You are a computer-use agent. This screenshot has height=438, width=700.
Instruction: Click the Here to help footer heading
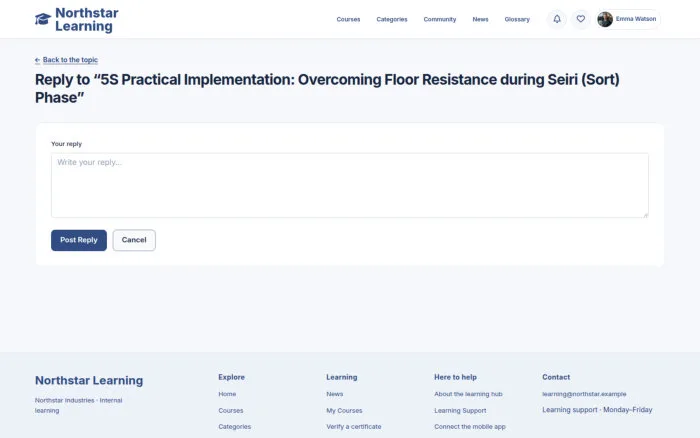(455, 377)
